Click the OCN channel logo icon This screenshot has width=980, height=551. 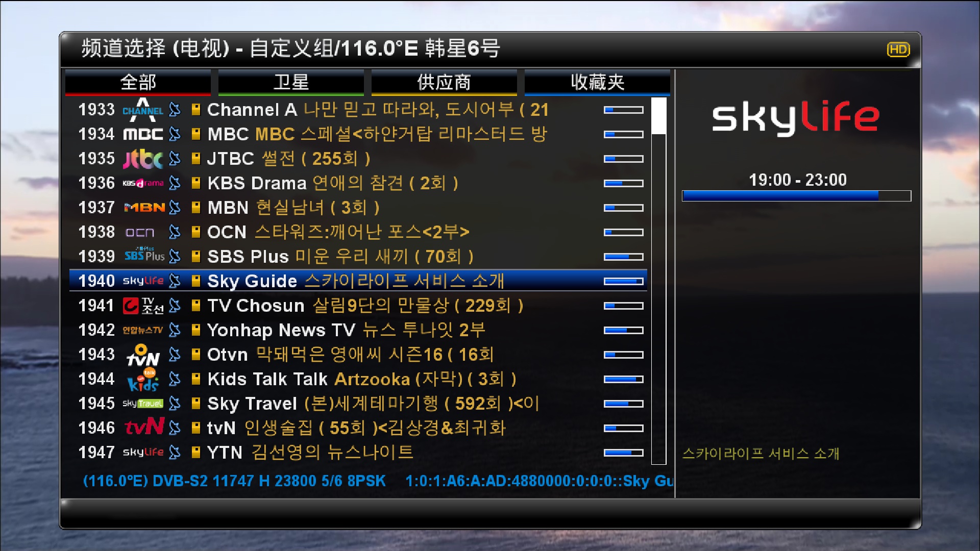pyautogui.click(x=139, y=232)
